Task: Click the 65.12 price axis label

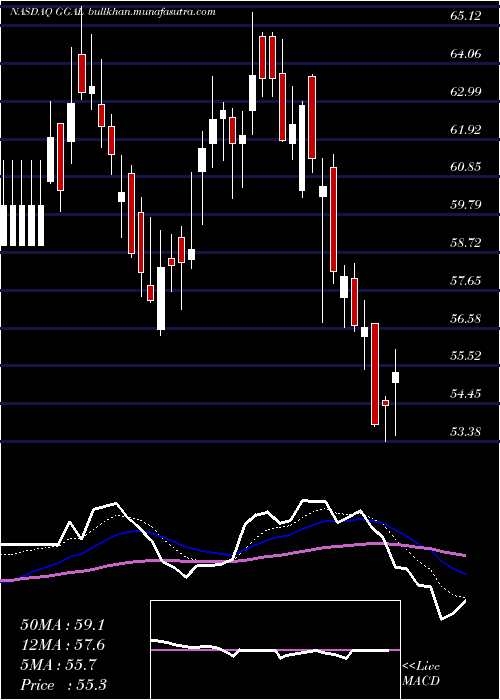Action: coord(466,17)
